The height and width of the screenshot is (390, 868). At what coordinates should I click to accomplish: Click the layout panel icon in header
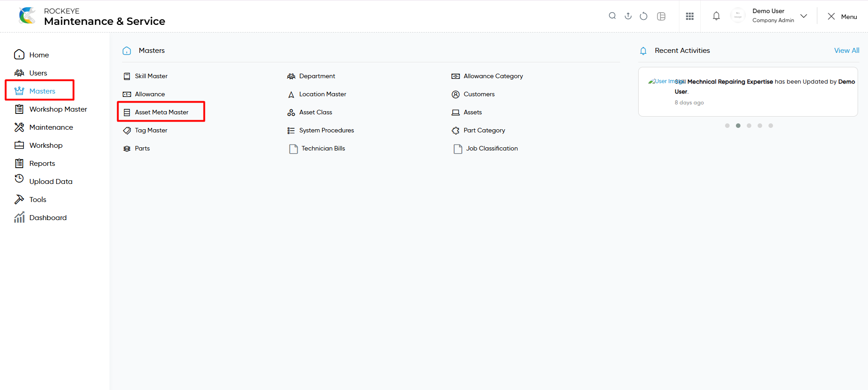point(661,16)
